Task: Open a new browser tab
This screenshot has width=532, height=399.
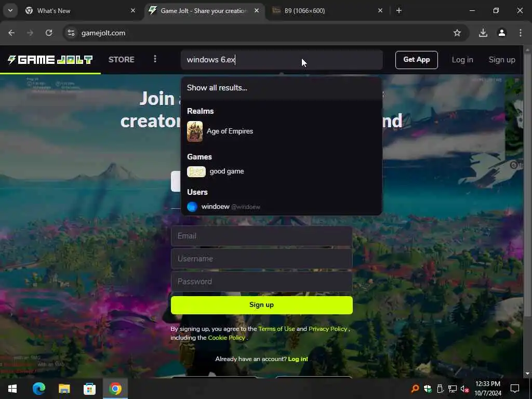Action: point(399,11)
